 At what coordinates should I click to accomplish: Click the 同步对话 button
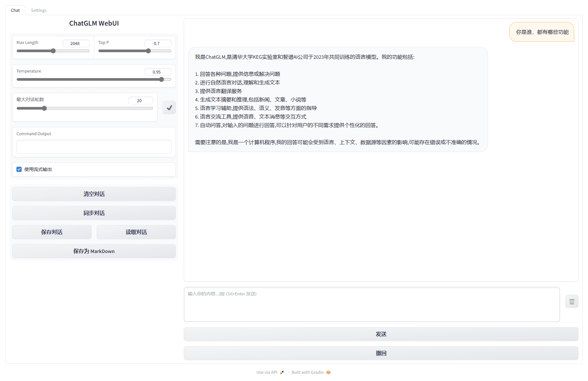tap(94, 213)
